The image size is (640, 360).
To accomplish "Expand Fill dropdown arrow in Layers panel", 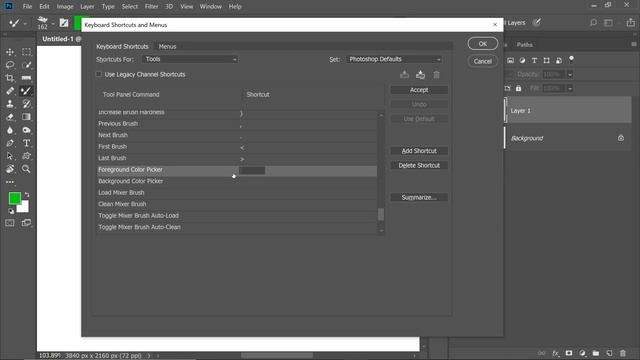I will [570, 88].
